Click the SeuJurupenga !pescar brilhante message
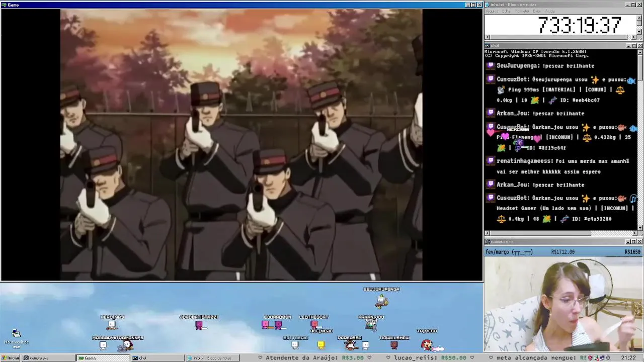This screenshot has width=644, height=362. (x=545, y=66)
